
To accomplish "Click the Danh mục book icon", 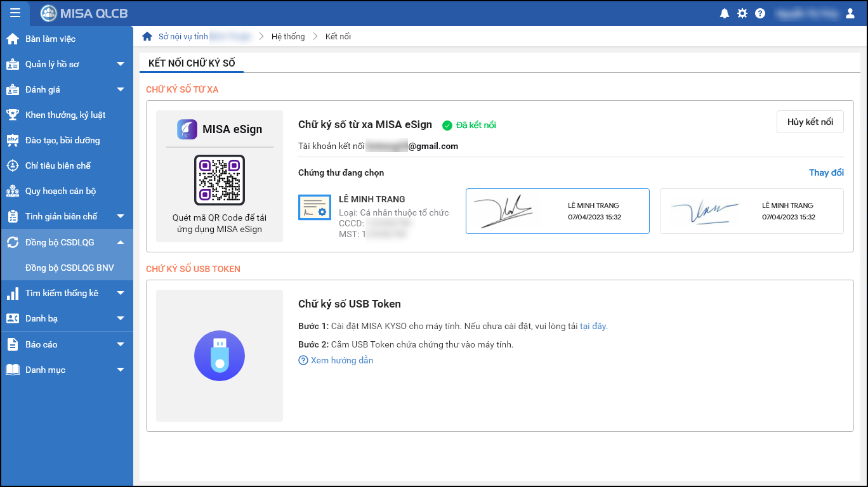I will [x=13, y=370].
